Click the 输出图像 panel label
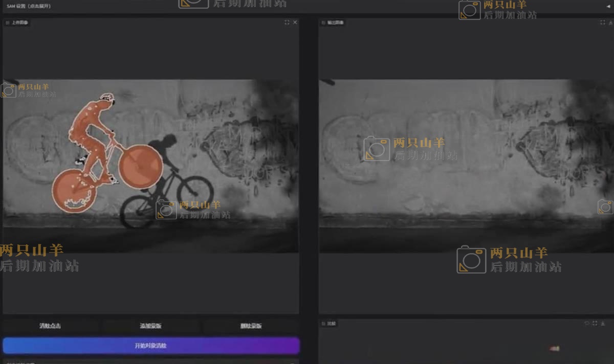The image size is (614, 364). 333,23
